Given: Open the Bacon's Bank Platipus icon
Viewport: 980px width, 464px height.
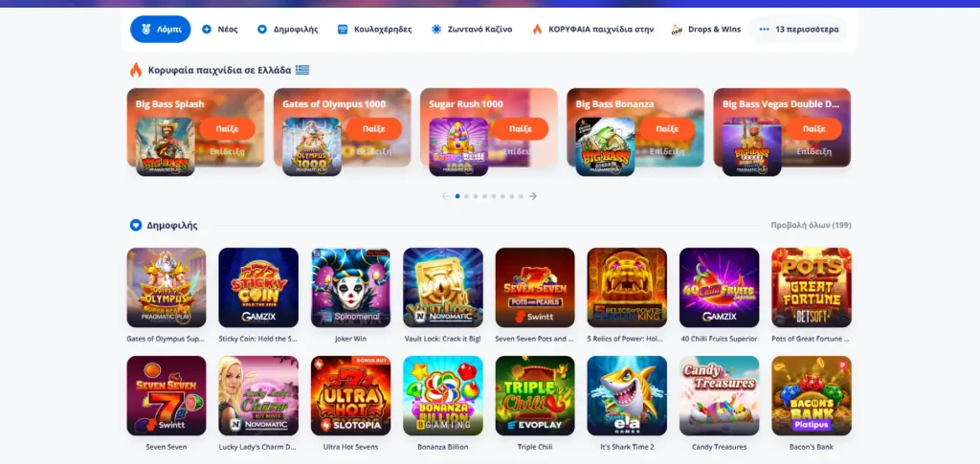Looking at the screenshot, I should point(812,395).
